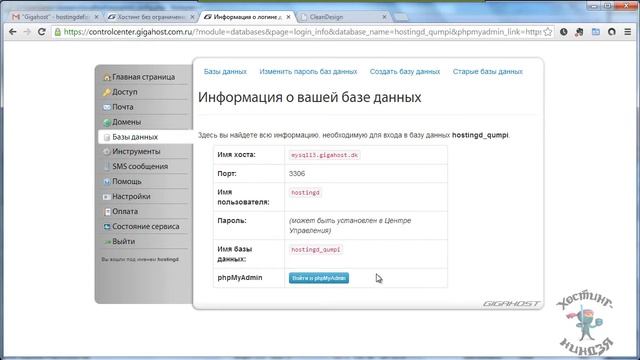Click the "phpMyAdmin" label cell
The height and width of the screenshot is (360, 640).
tap(249, 278)
